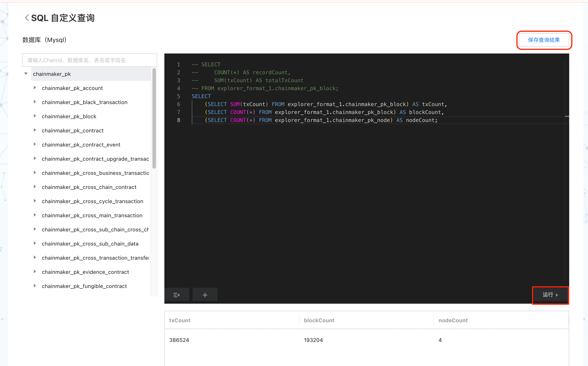
Task: Click 保存查询结果 button
Action: pyautogui.click(x=544, y=40)
